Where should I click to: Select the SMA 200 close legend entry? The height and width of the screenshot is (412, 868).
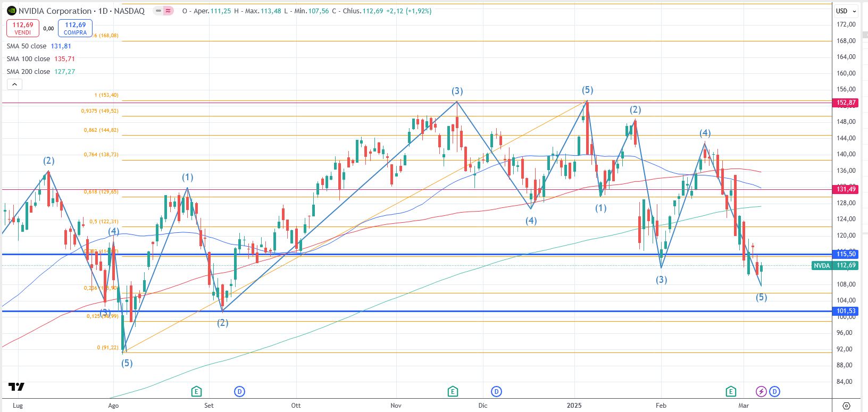tap(41, 72)
